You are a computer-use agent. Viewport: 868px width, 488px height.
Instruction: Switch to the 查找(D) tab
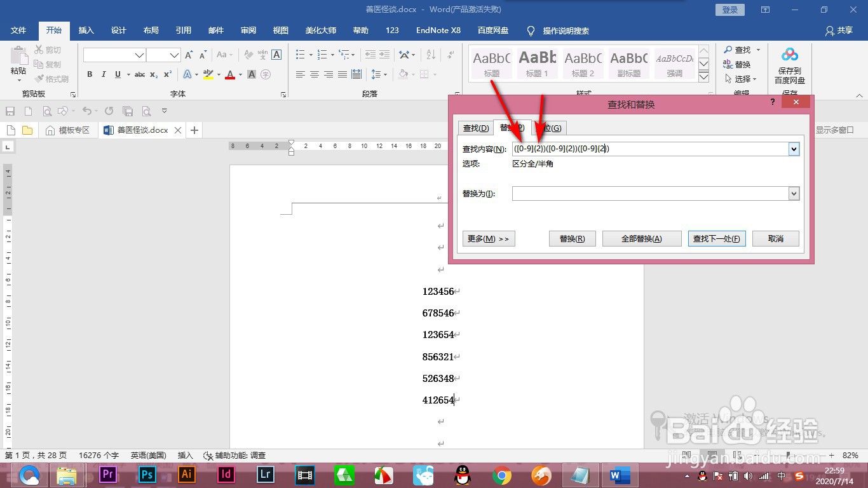[475, 128]
